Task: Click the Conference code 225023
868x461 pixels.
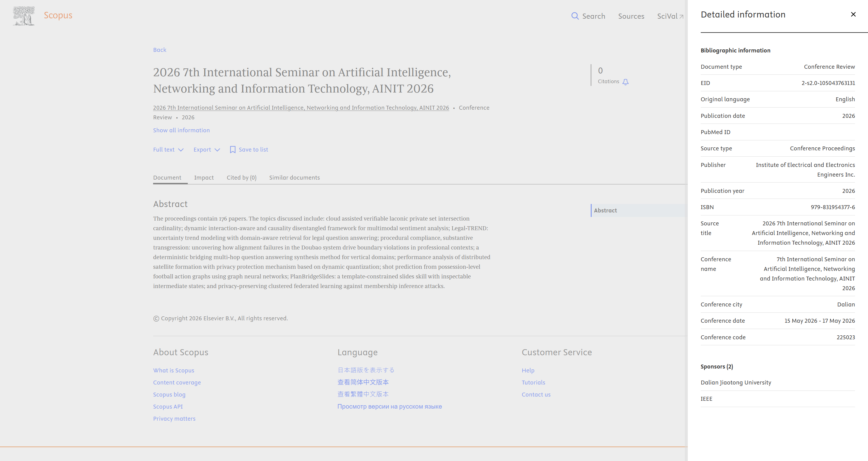Action: [846, 337]
